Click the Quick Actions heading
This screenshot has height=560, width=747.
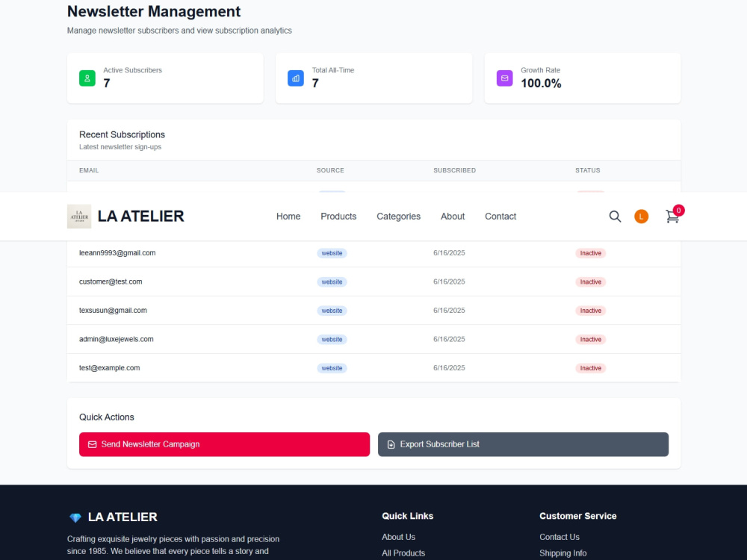tap(107, 417)
